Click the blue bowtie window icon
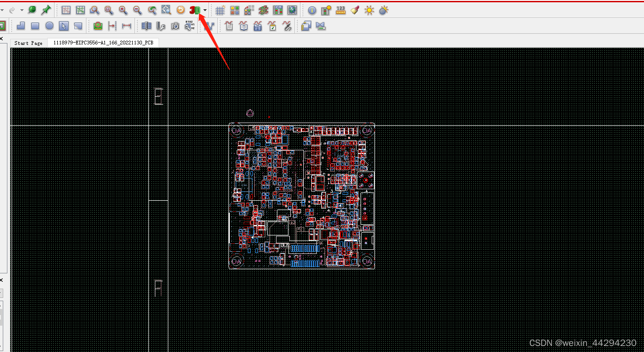The height and width of the screenshot is (352, 644). [321, 26]
